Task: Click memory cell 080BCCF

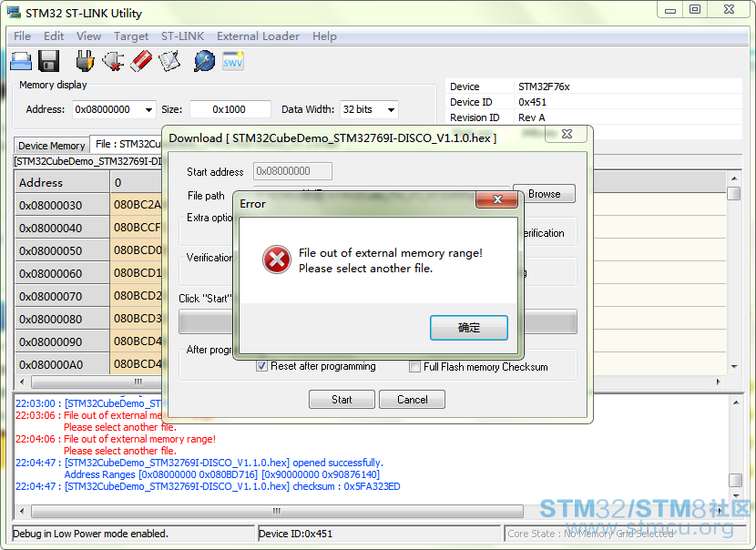Action: [137, 228]
